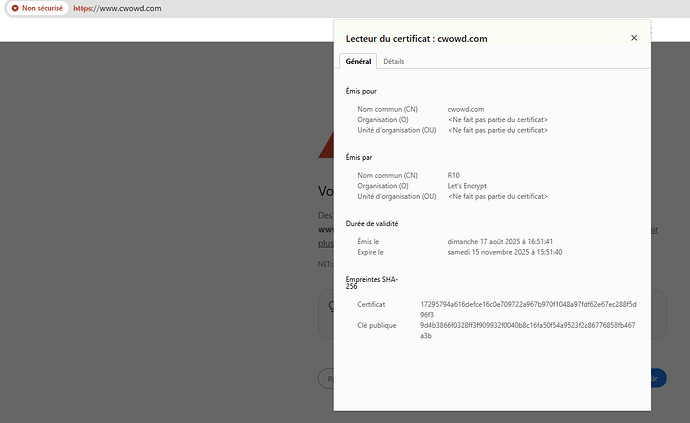Switch to the Détails tab
Viewport: 690px width, 423px height.
394,61
